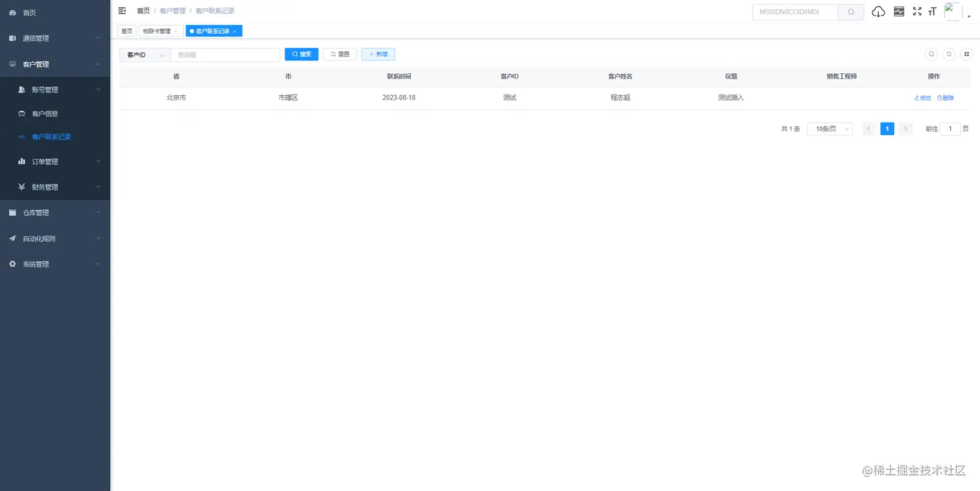The height and width of the screenshot is (491, 980).
Task: Click the 销售工程师 column header
Action: 842,76
